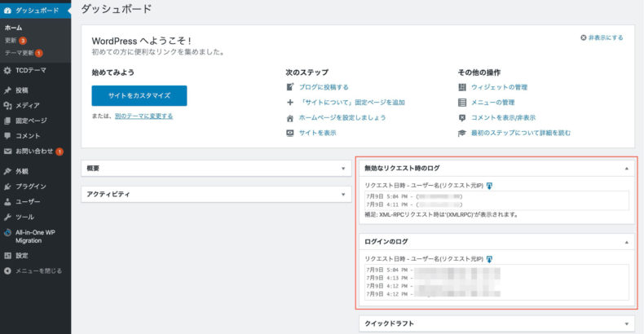The image size is (644, 334).
Task: Click the home icon for homepage setup
Action: [290, 118]
